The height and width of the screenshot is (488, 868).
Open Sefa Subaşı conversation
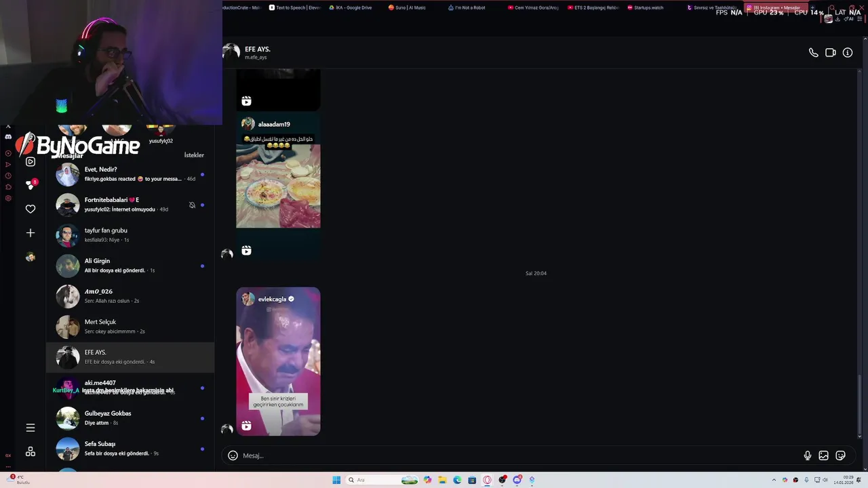tap(130, 449)
